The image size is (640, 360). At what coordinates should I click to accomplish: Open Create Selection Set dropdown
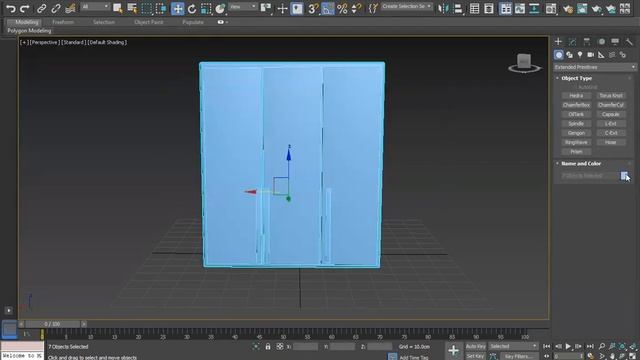(x=407, y=7)
